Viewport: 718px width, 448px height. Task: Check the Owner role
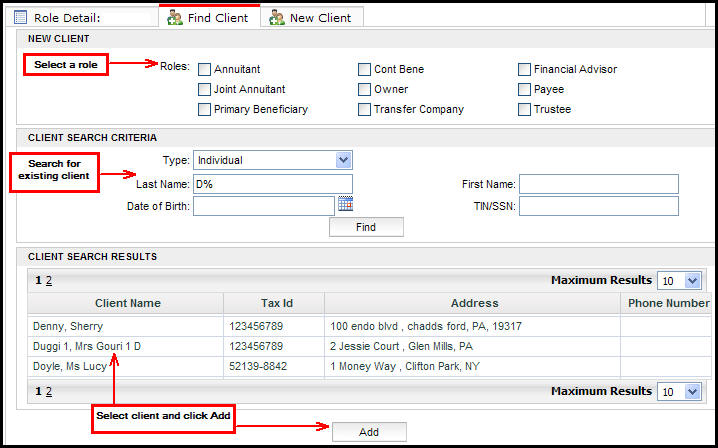364,89
